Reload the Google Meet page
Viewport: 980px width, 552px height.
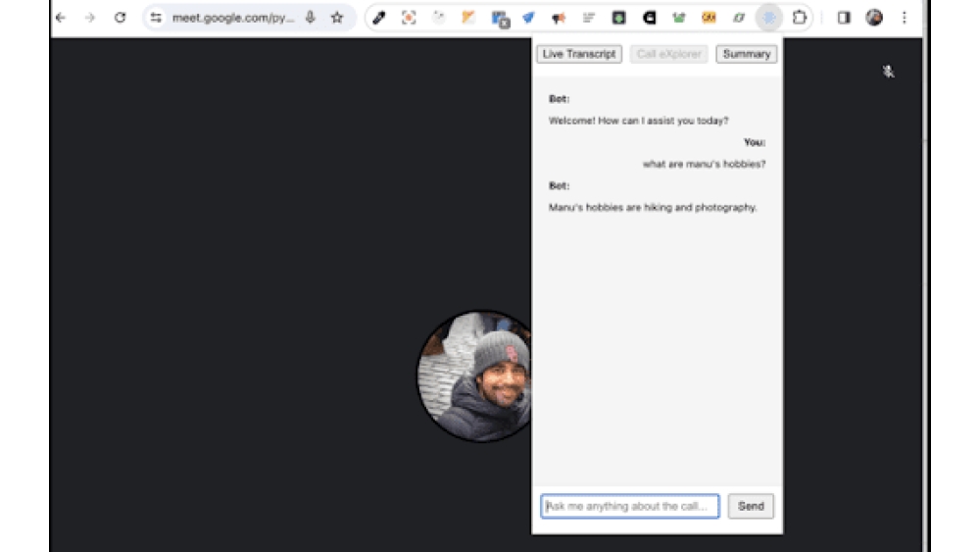tap(120, 18)
